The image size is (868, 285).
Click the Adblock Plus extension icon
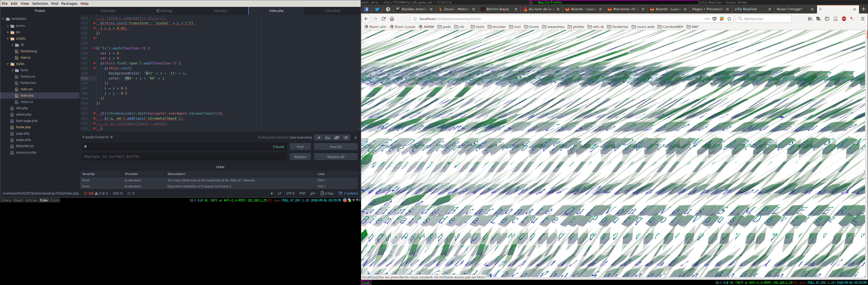click(844, 19)
